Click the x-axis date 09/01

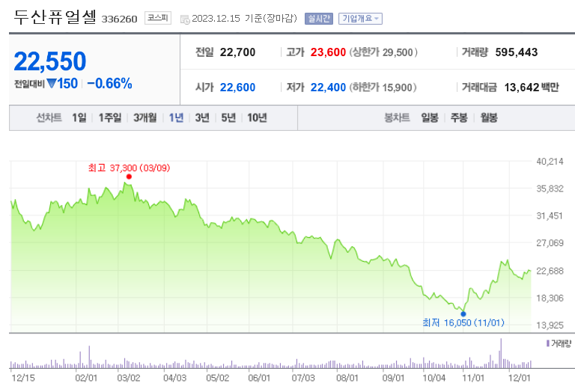click(393, 378)
